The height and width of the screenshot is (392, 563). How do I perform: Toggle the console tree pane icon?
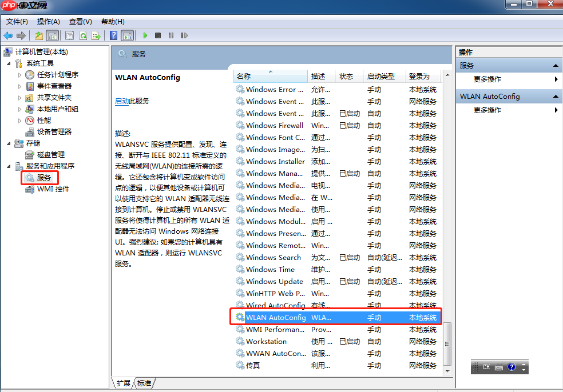pyautogui.click(x=52, y=35)
